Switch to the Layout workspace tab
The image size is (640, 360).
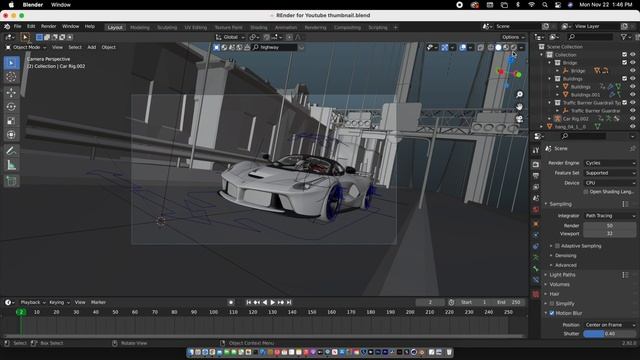coord(115,27)
